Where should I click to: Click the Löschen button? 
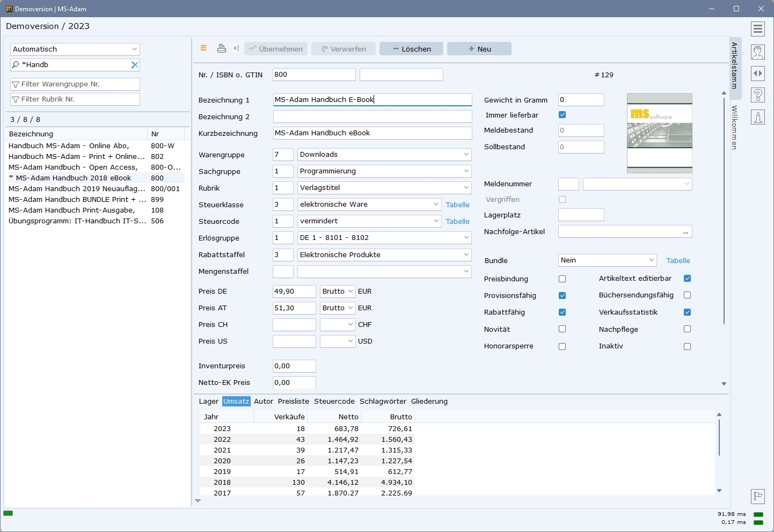coord(411,49)
